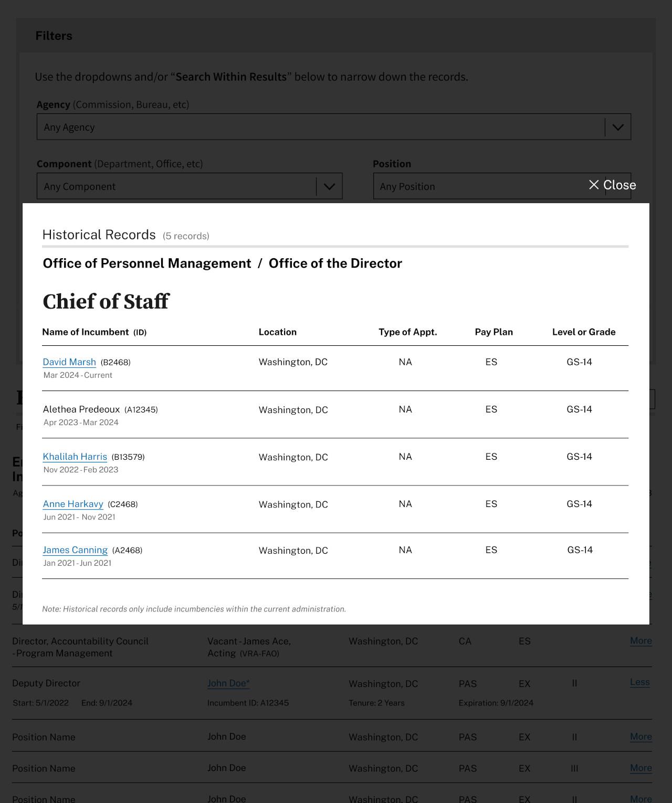Click Office of the Director breadcrumb text
672x803 pixels.
tap(335, 263)
